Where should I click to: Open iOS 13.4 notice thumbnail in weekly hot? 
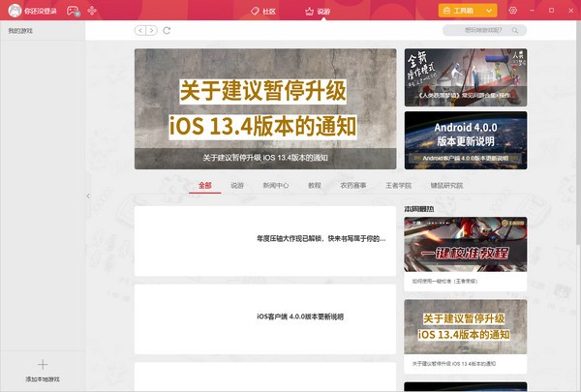[466, 327]
